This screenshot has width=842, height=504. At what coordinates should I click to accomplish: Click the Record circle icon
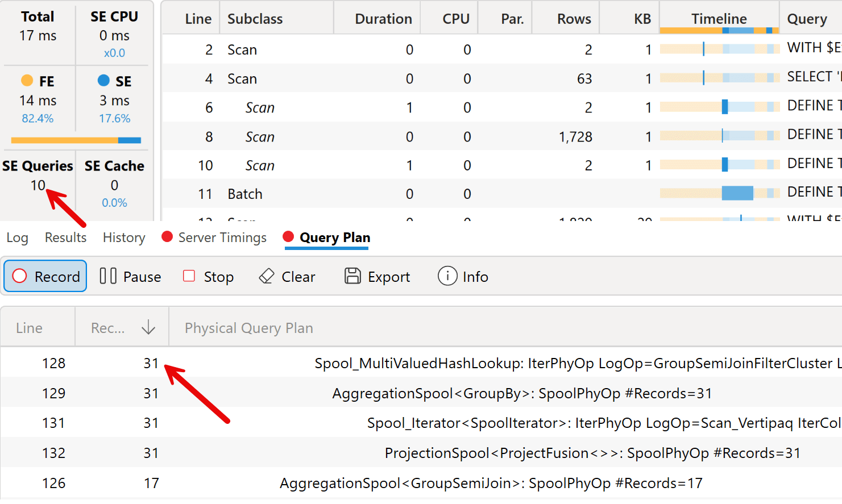tap(20, 276)
